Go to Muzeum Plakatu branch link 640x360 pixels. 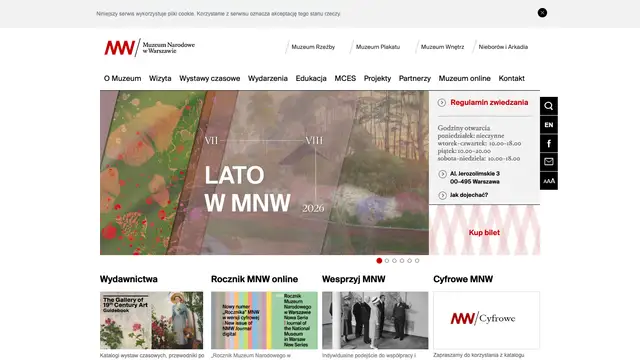378,47
